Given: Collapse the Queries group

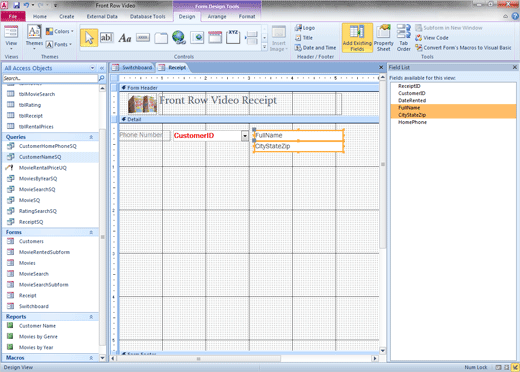Looking at the screenshot, I should 91,137.
